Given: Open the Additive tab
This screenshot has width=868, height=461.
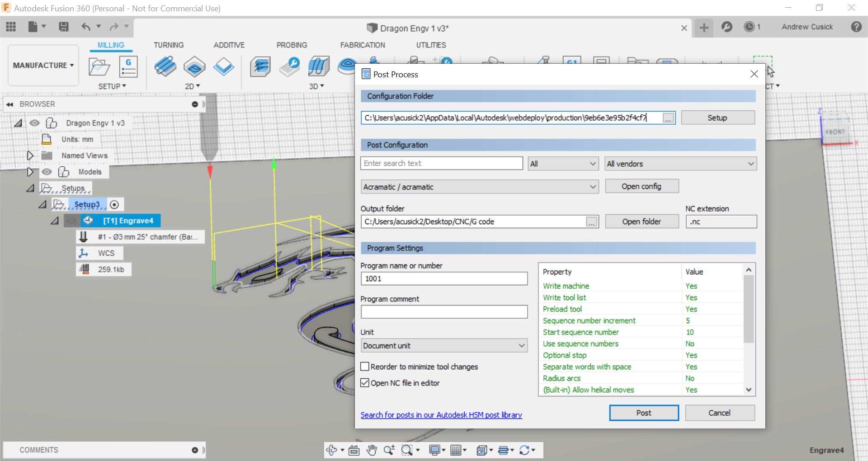Looking at the screenshot, I should [229, 45].
